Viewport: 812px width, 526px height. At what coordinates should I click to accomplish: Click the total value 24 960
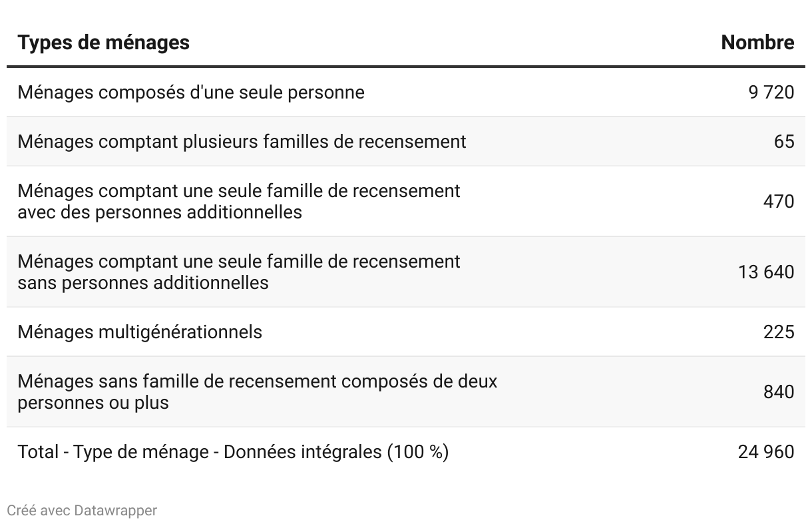click(x=766, y=451)
